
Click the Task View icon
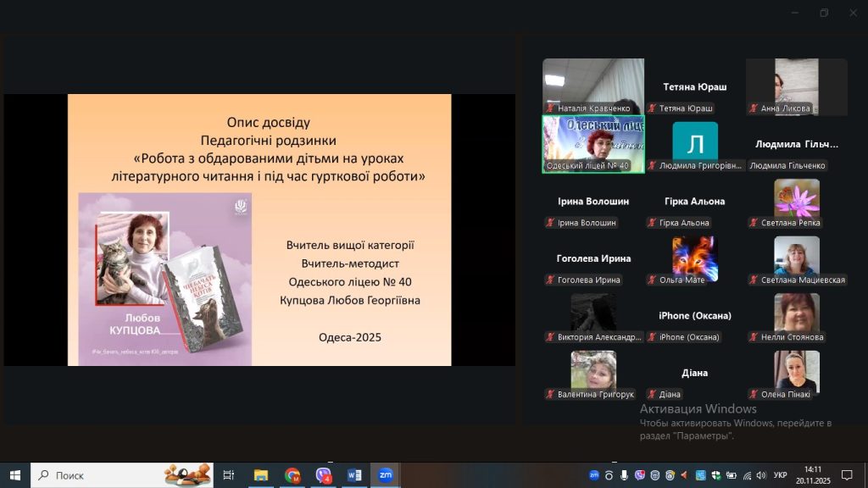(x=229, y=475)
